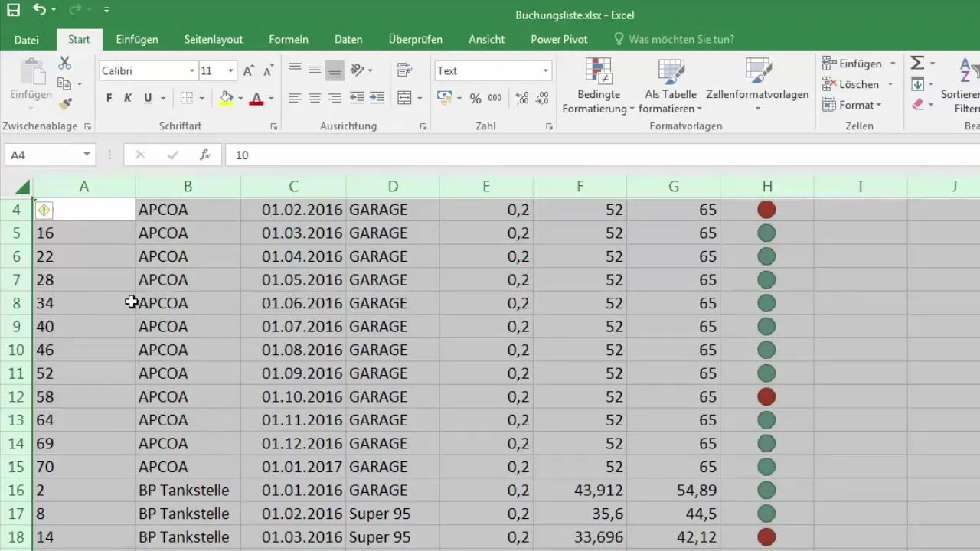The image size is (980, 551).
Task: Click the accounting number format icon
Action: (444, 98)
